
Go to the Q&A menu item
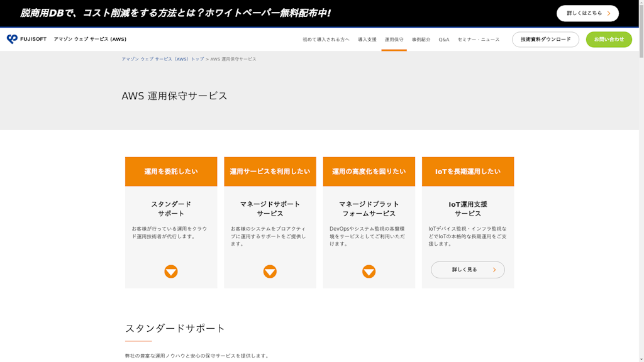(444, 40)
